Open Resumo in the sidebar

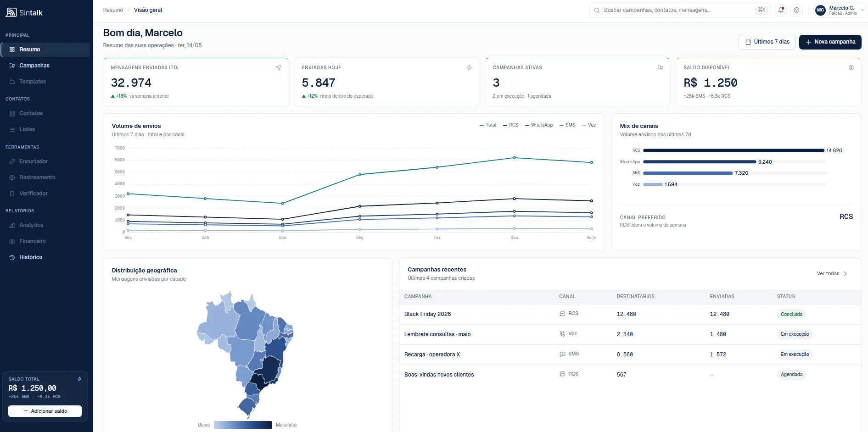(x=45, y=50)
